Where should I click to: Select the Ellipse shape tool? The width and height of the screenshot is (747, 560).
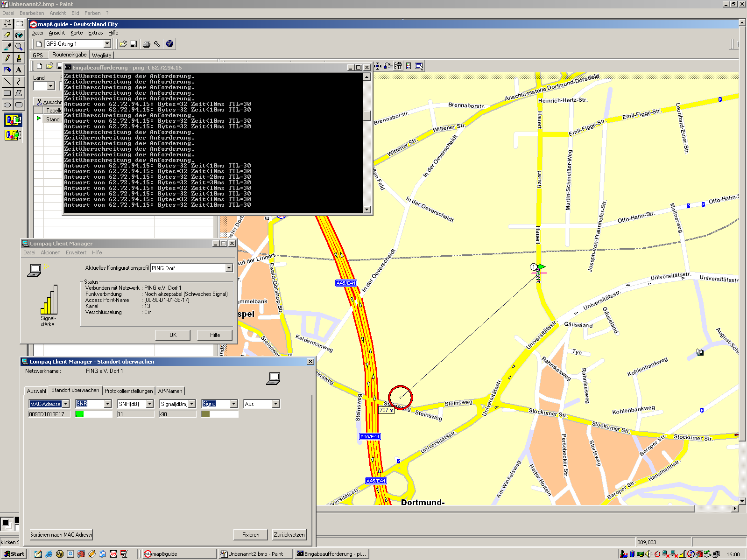point(7,105)
